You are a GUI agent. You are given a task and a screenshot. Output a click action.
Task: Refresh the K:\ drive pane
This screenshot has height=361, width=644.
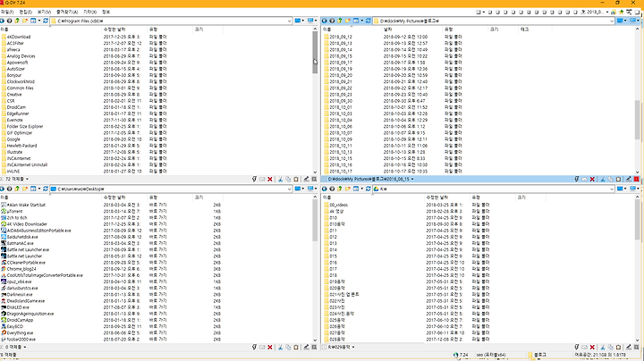(x=368, y=189)
